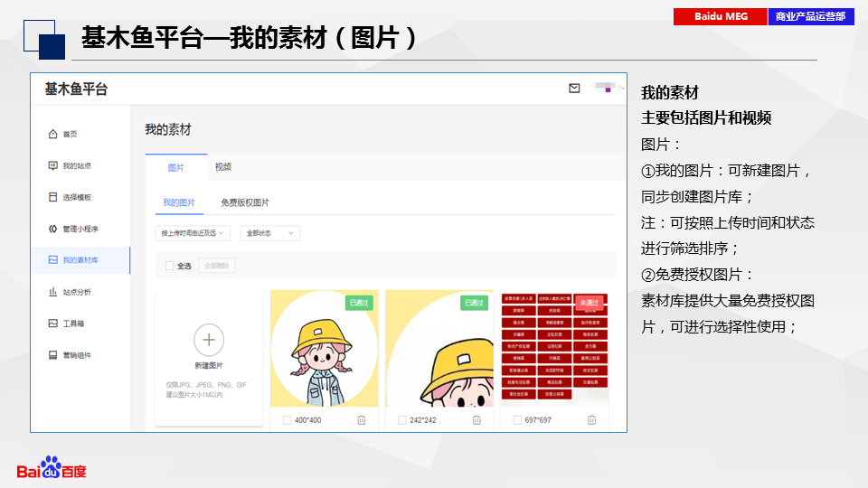This screenshot has width=868, height=488.
Task: Open the user avatar menu in header
Action: click(608, 88)
